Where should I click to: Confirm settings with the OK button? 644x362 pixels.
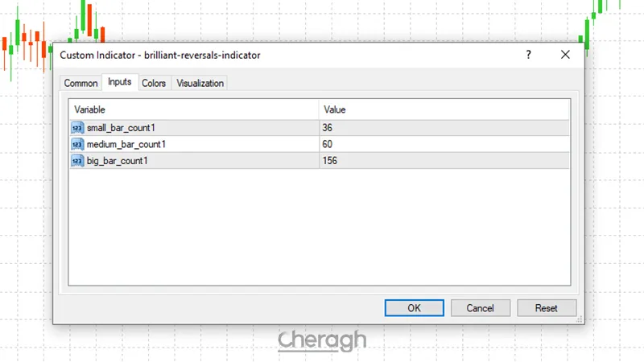414,308
